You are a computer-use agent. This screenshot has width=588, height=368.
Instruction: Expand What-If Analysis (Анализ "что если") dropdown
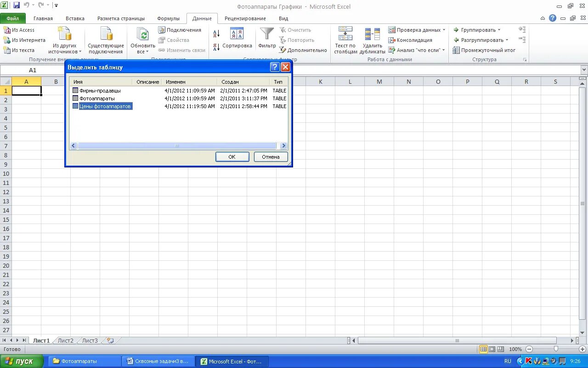[x=443, y=50]
